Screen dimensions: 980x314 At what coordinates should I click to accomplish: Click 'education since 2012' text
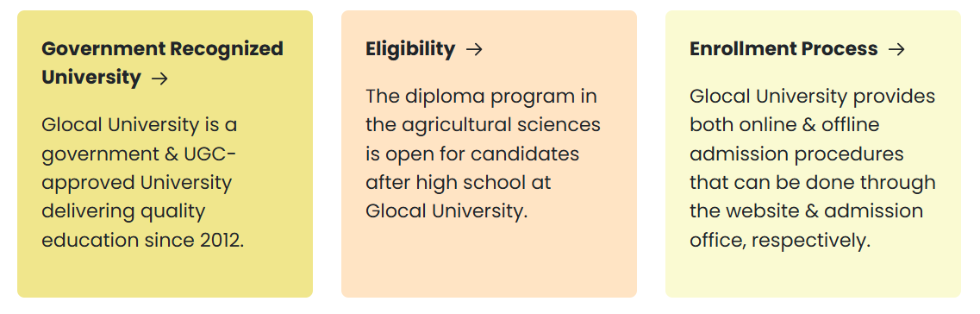tap(143, 241)
